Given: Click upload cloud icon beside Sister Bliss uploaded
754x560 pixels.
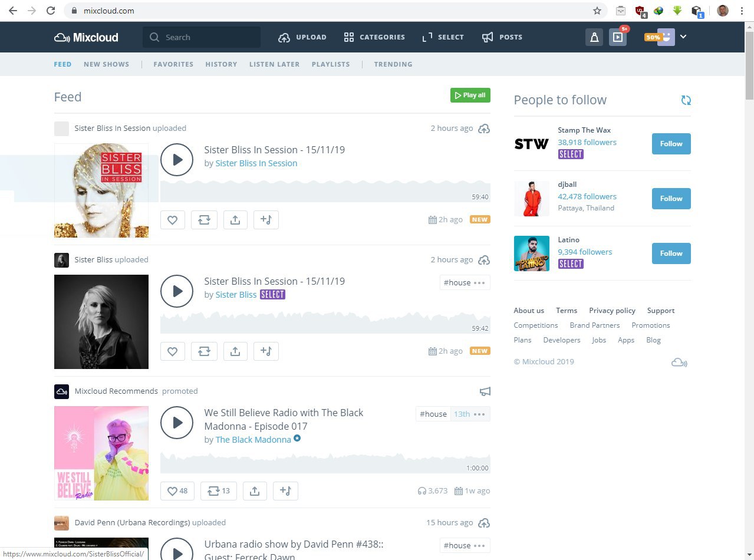Looking at the screenshot, I should coord(484,260).
